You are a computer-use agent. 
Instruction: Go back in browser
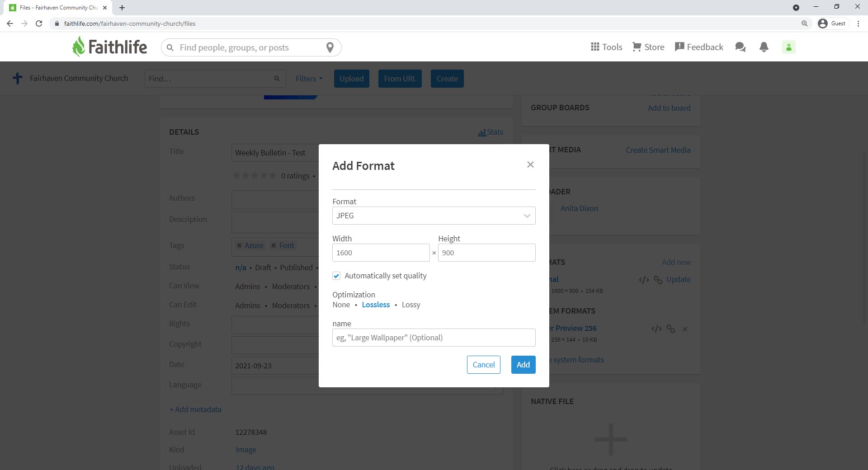10,23
